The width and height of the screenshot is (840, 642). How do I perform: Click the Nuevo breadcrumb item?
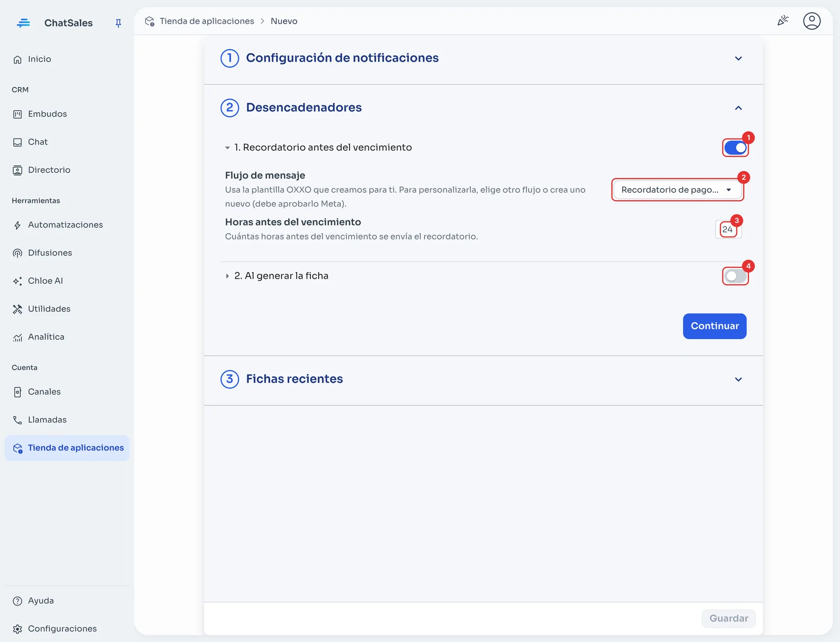coord(284,21)
